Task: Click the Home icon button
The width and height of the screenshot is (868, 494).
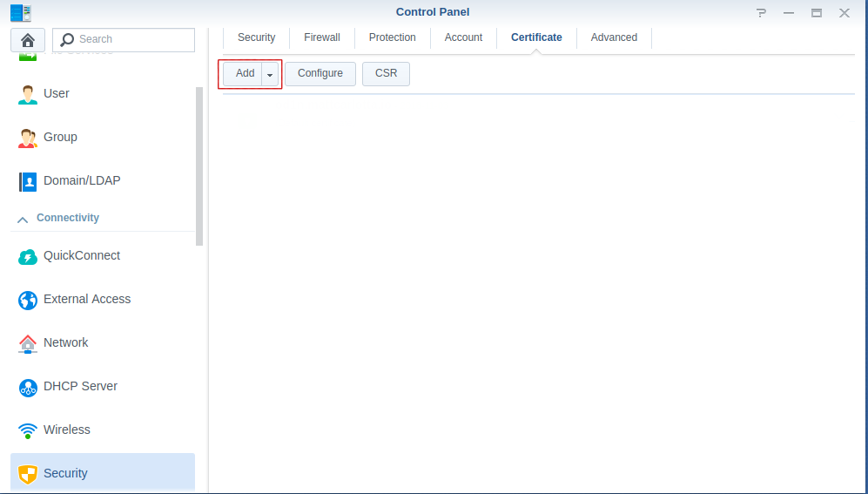Action: (28, 40)
